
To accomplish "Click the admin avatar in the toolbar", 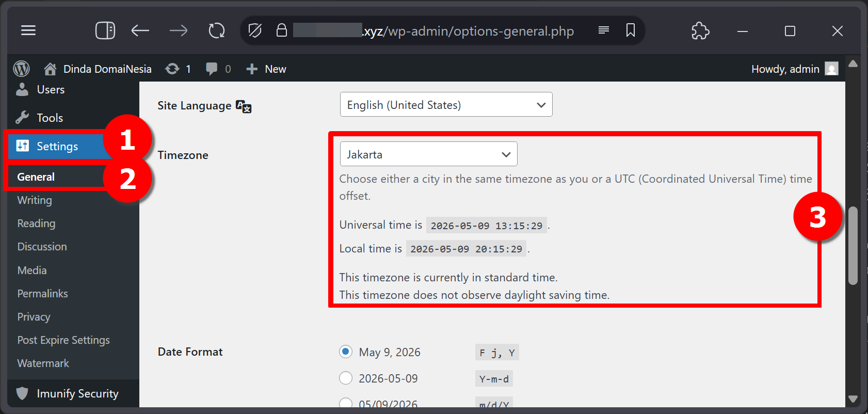I will (831, 69).
